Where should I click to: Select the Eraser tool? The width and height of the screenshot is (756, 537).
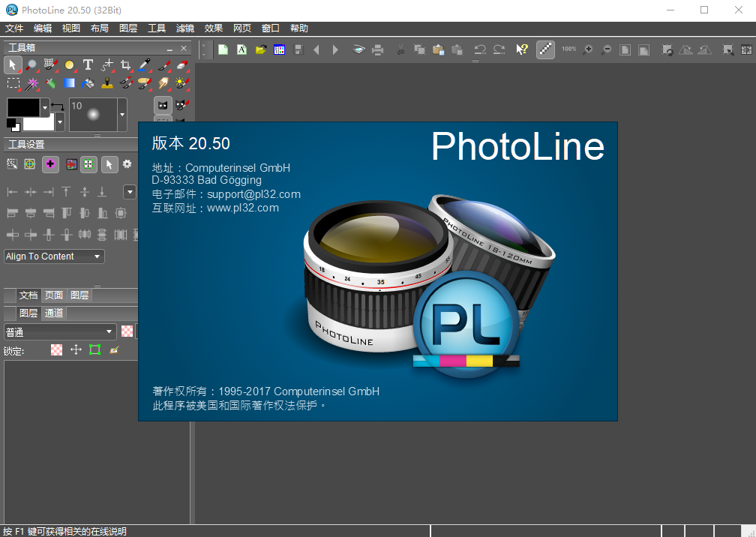(x=181, y=65)
